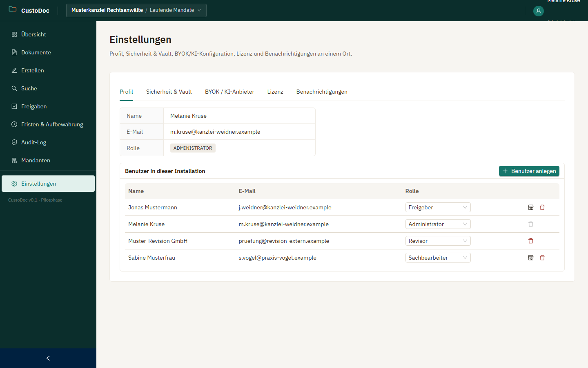Select the Benachrichtigungen tab
The width and height of the screenshot is (588, 368).
tap(322, 92)
